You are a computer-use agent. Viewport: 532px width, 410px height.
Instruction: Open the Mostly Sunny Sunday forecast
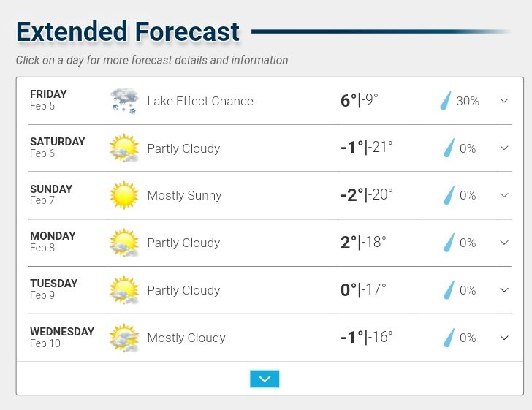click(x=184, y=195)
